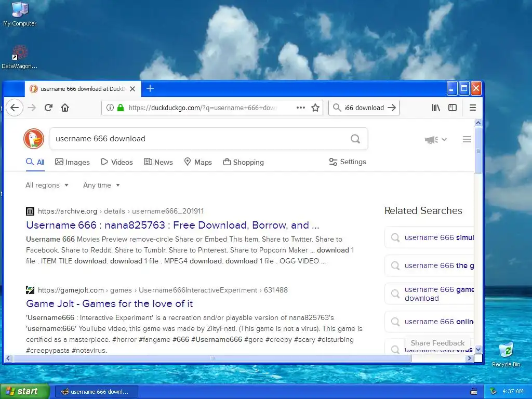532x399 pixels.
Task: Click the username 666 taskbar button
Action: click(x=96, y=392)
